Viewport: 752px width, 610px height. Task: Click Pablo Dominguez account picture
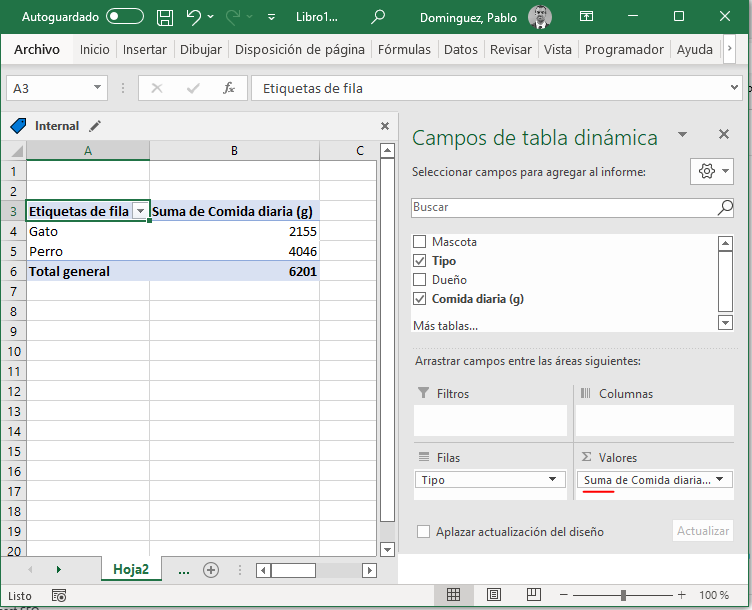pyautogui.click(x=540, y=17)
